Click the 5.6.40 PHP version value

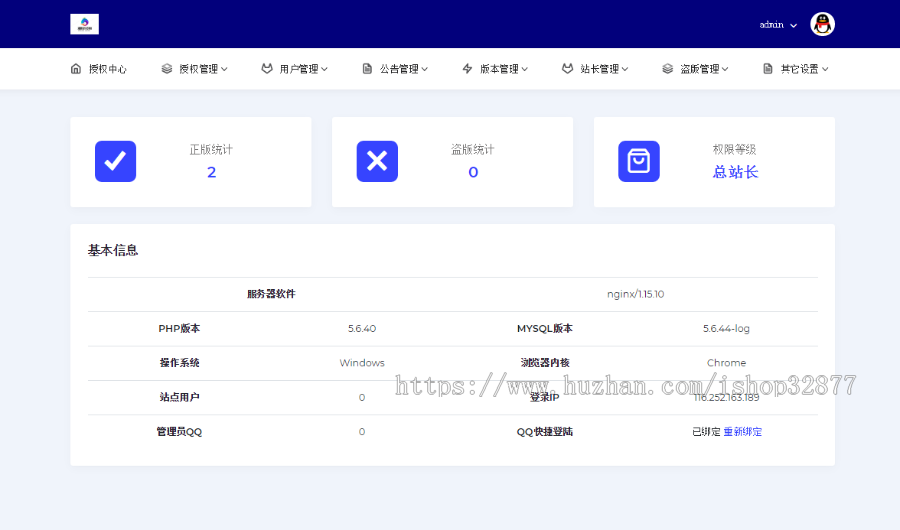pos(362,328)
